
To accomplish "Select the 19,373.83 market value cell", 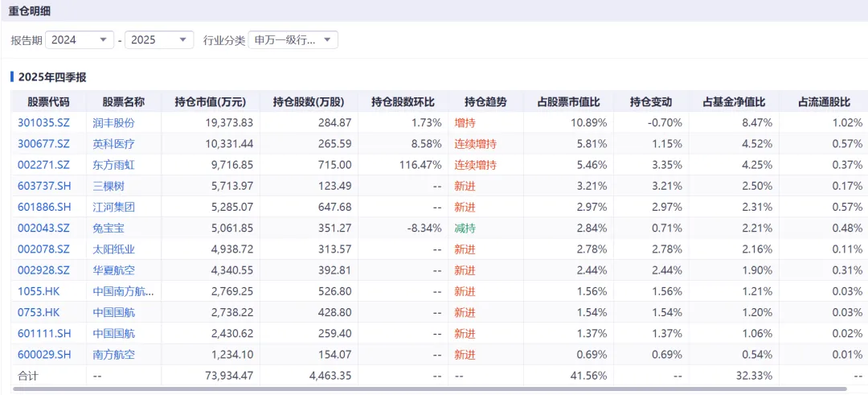I will (229, 124).
